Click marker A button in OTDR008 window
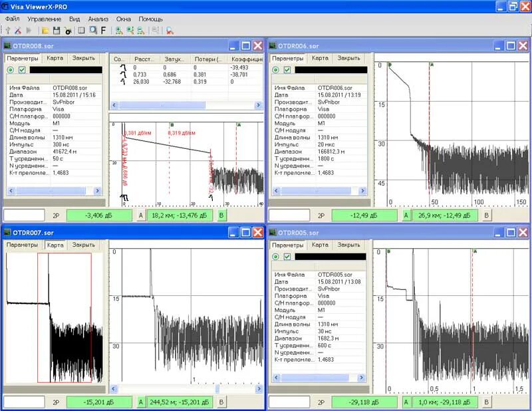Screen dimensions: 532x411 point(141,215)
